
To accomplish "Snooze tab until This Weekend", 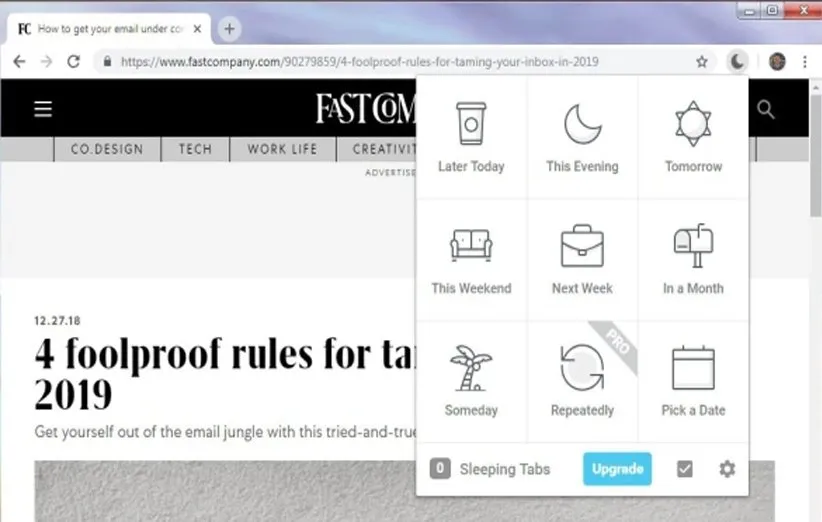I will (x=471, y=260).
